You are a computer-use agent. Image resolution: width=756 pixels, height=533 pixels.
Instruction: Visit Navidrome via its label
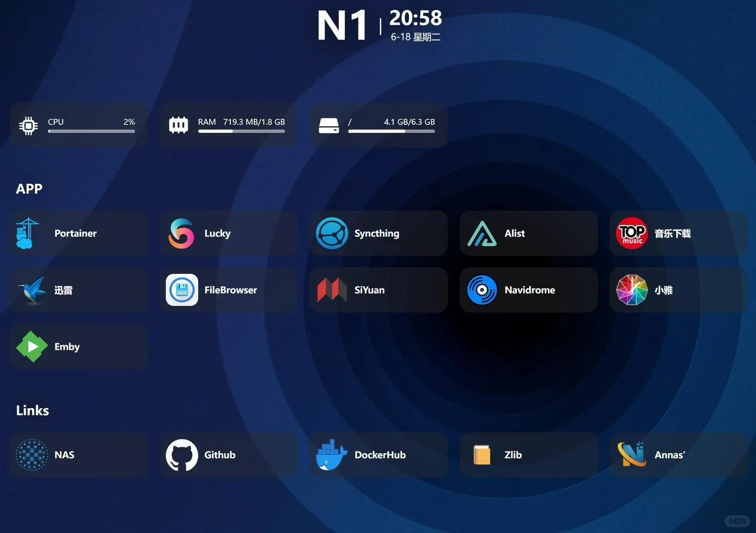point(530,290)
